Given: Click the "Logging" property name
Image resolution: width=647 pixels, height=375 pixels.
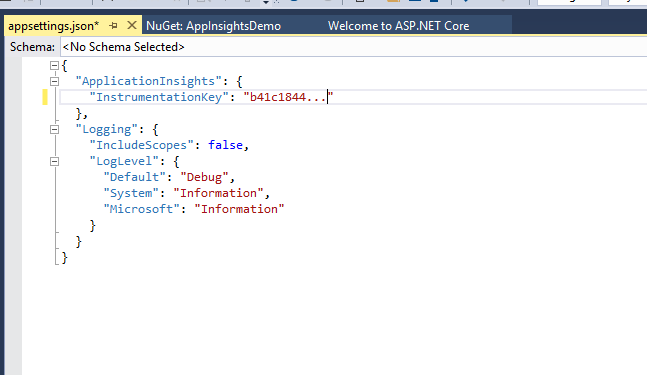Looking at the screenshot, I should tap(107, 130).
